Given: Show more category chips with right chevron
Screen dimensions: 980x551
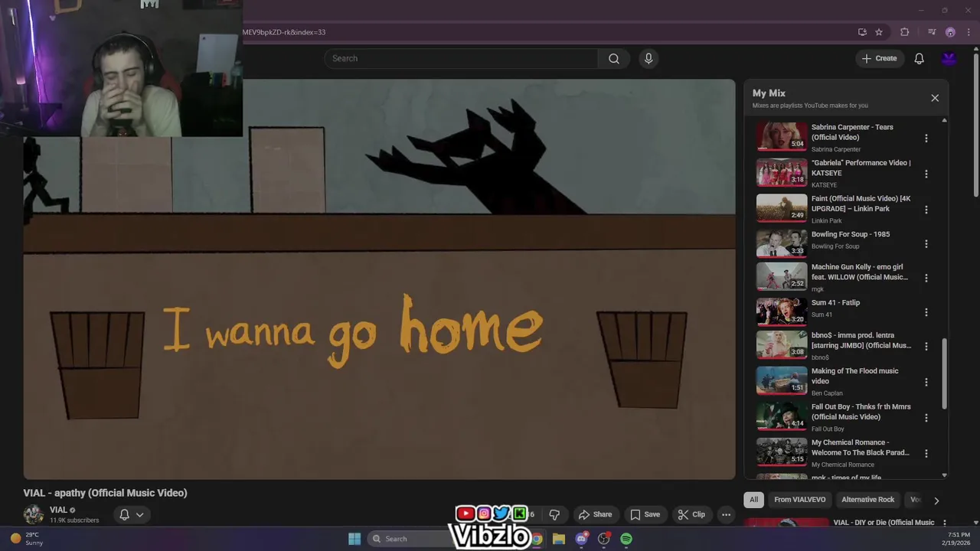Looking at the screenshot, I should coord(936,500).
